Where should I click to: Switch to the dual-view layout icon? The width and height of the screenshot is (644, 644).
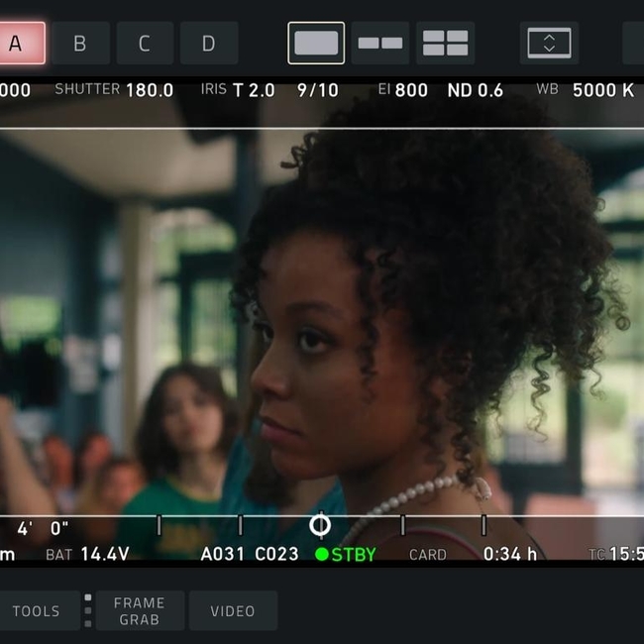coord(379,44)
